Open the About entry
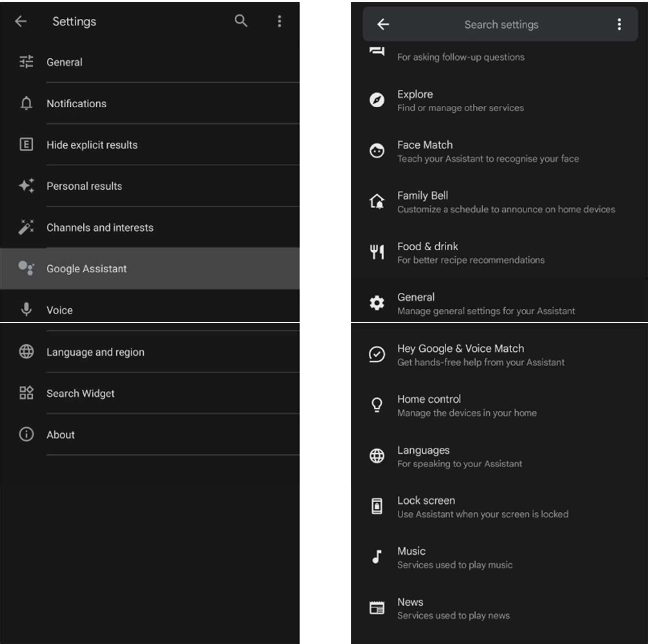 [x=61, y=435]
